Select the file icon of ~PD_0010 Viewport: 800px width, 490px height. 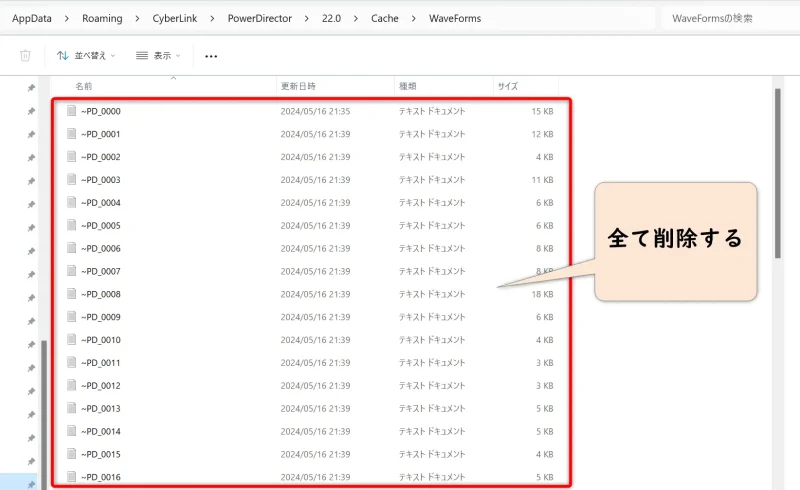[71, 339]
